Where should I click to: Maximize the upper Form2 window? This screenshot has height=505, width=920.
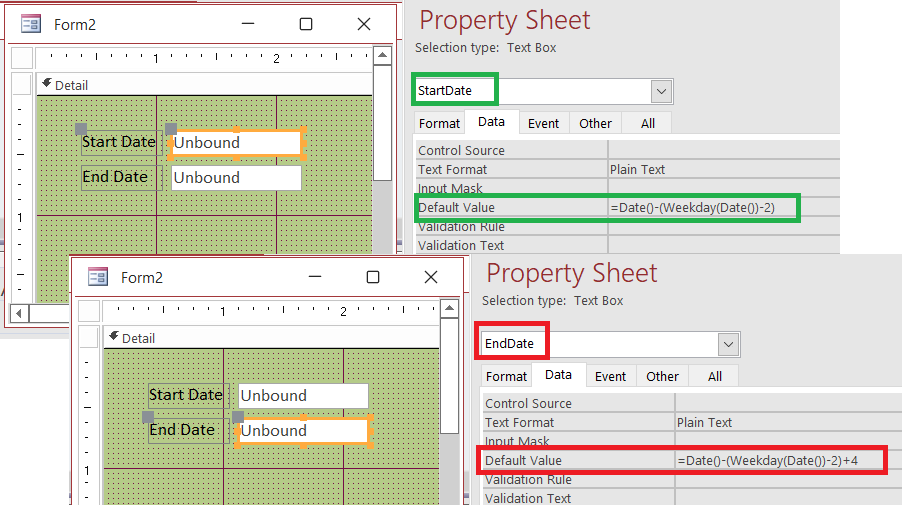tap(306, 24)
